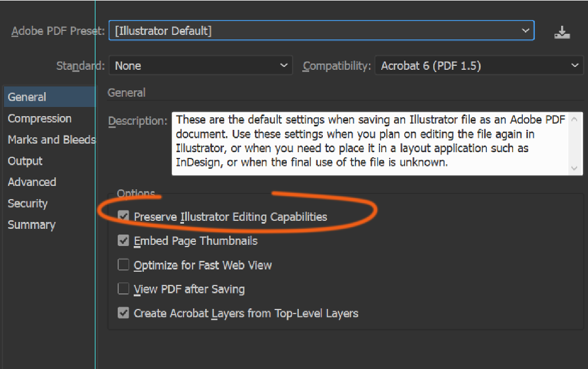Toggle Create Acrobat Layers from Top-Level Layers

point(123,313)
